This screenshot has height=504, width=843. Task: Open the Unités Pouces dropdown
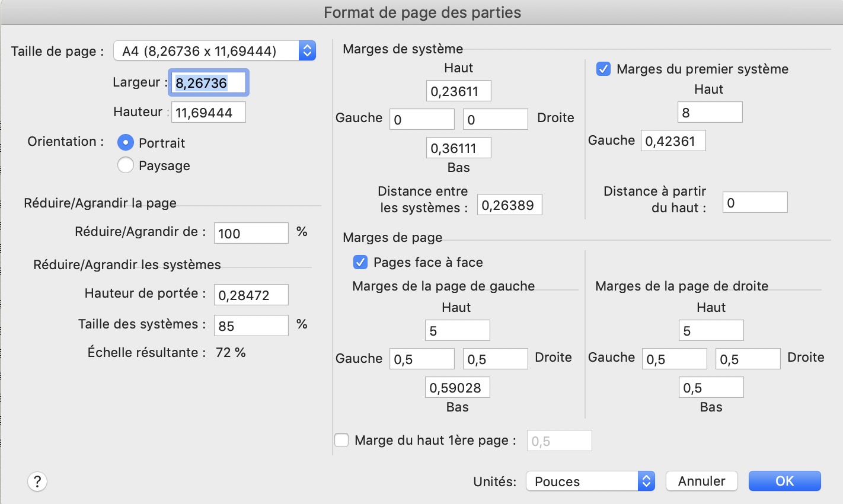(x=590, y=481)
